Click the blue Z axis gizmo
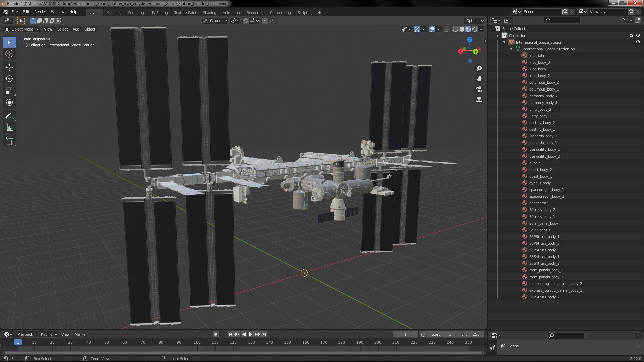 tap(470, 40)
